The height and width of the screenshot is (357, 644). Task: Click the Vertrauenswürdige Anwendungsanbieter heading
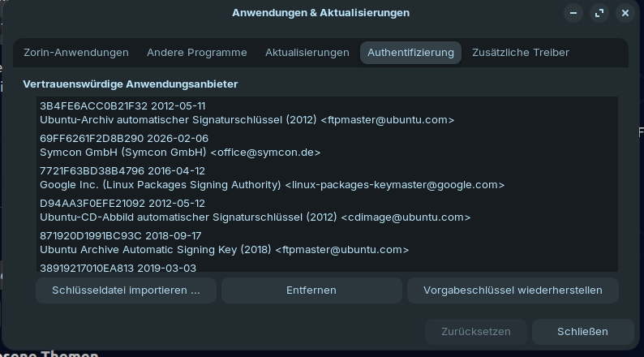131,84
